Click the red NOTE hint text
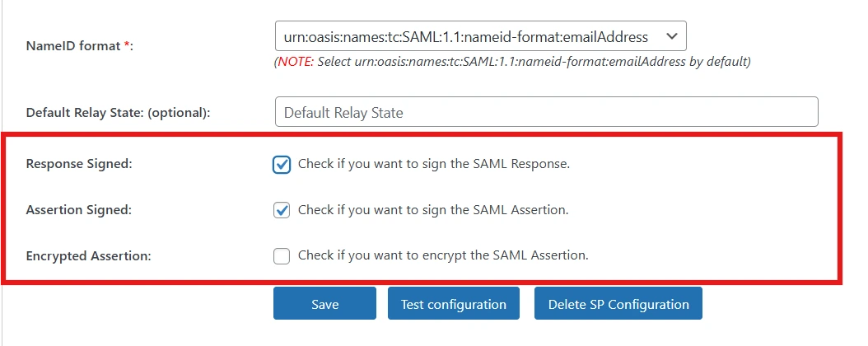868x346 pixels. click(295, 62)
